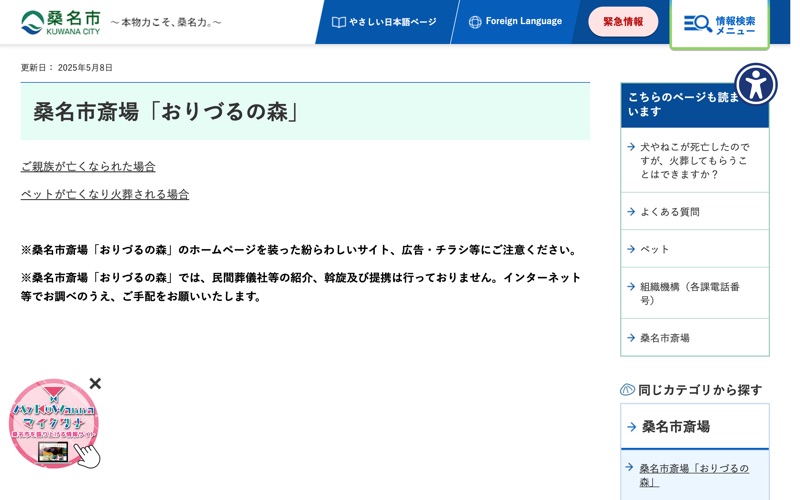Screen dimensions: 800x500
Task: Open the Foreign Language menu
Action: pyautogui.click(x=515, y=22)
